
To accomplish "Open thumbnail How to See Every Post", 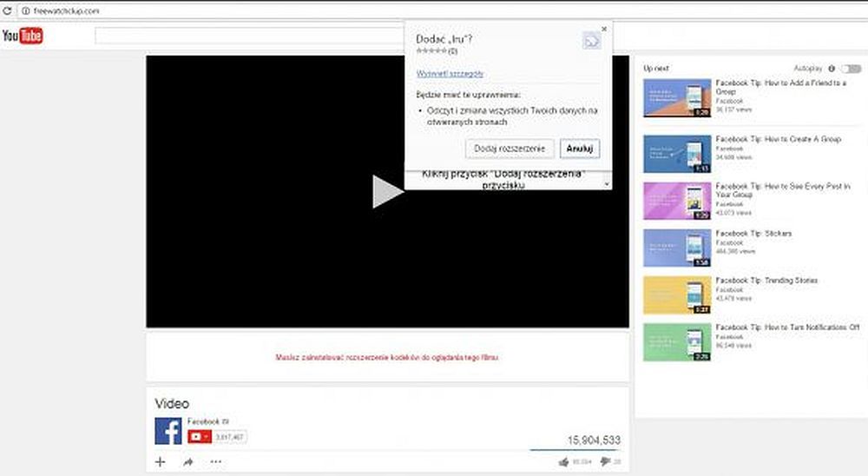I will point(677,202).
